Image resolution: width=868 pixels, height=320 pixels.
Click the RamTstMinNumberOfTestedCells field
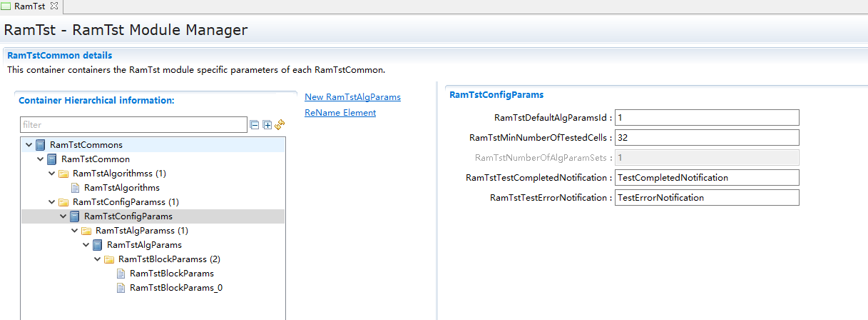706,137
